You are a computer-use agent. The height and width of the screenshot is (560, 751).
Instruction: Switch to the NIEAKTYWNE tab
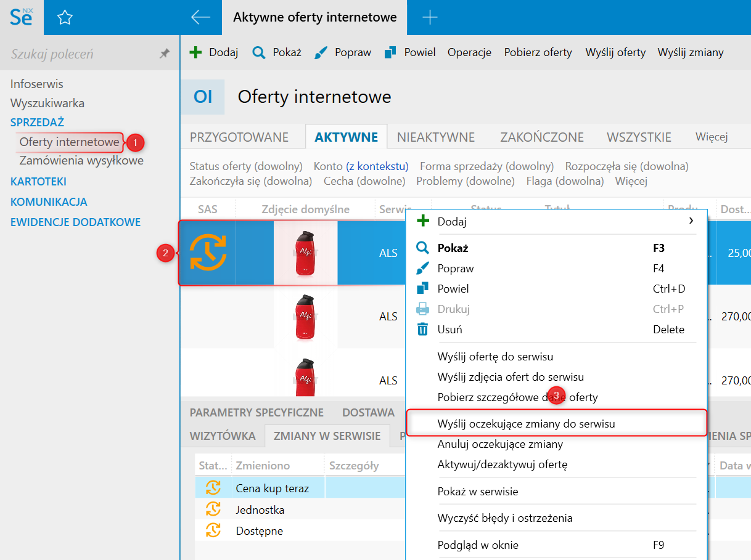(x=436, y=137)
